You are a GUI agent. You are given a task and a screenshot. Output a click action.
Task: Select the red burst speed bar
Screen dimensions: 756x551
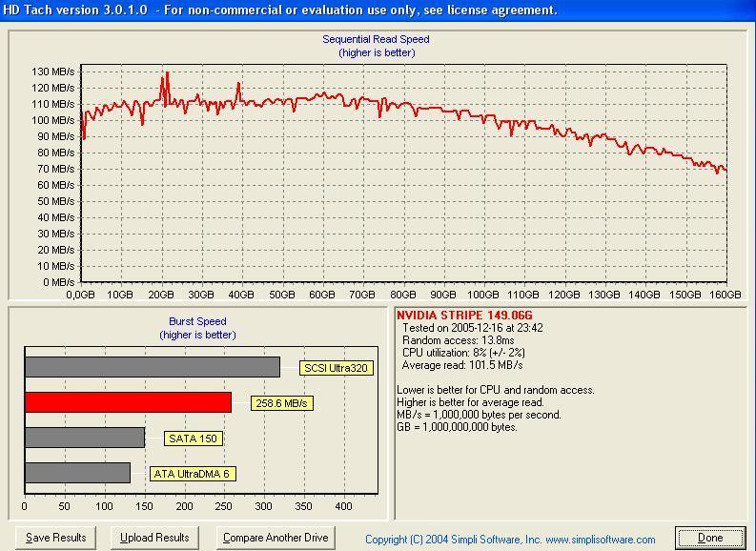pos(128,402)
